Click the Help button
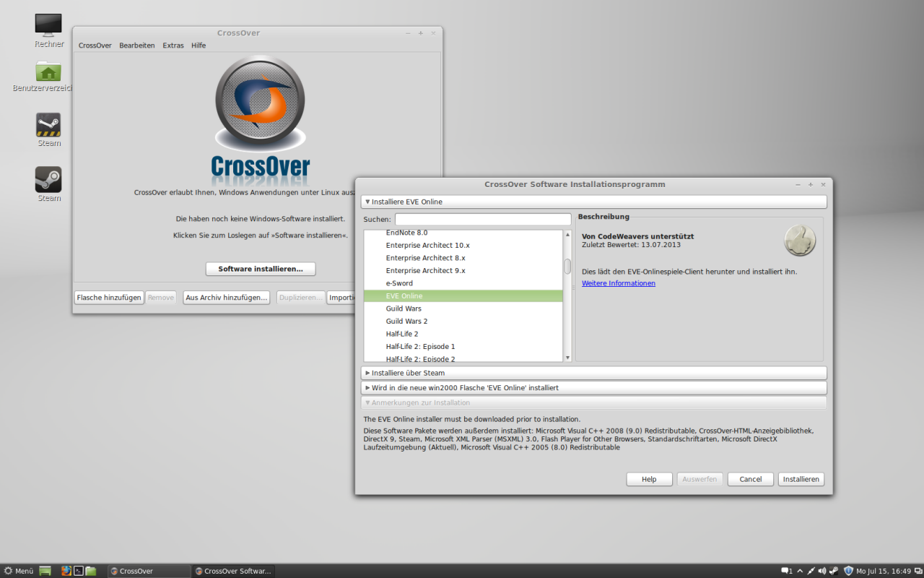The height and width of the screenshot is (578, 924). coord(649,479)
